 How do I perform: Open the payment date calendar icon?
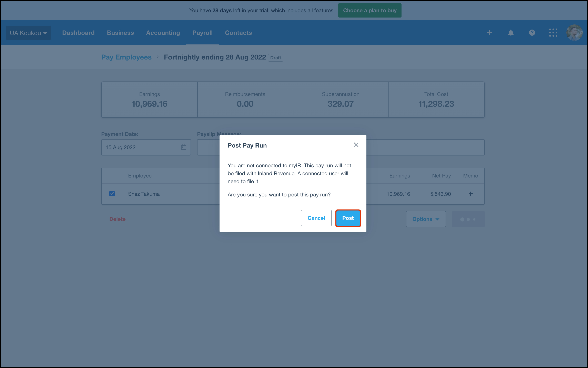coord(183,147)
